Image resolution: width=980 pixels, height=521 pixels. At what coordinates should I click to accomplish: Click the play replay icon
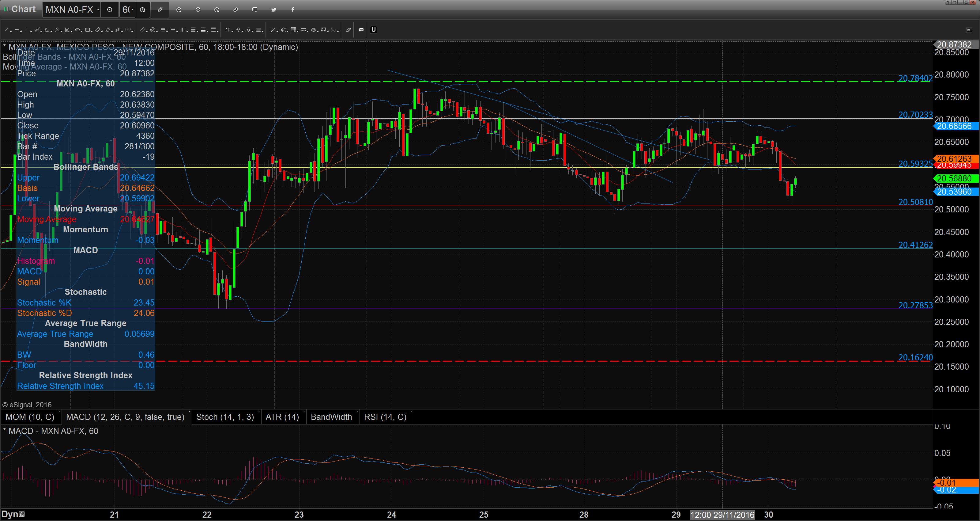[x=198, y=10]
